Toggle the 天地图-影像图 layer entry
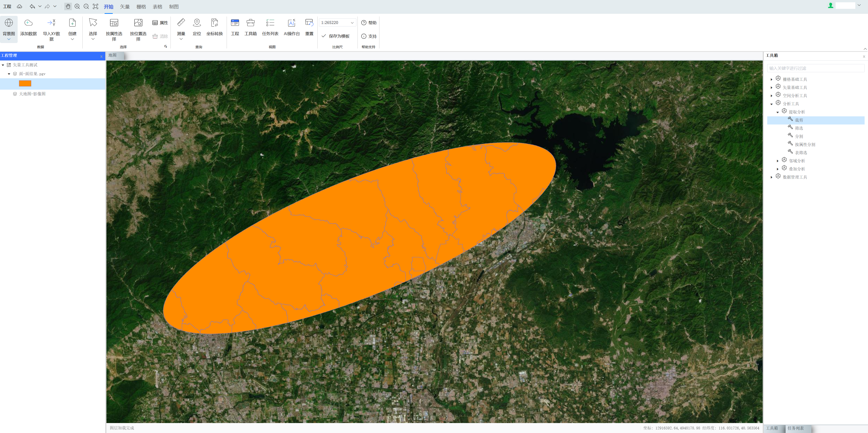 [x=32, y=94]
